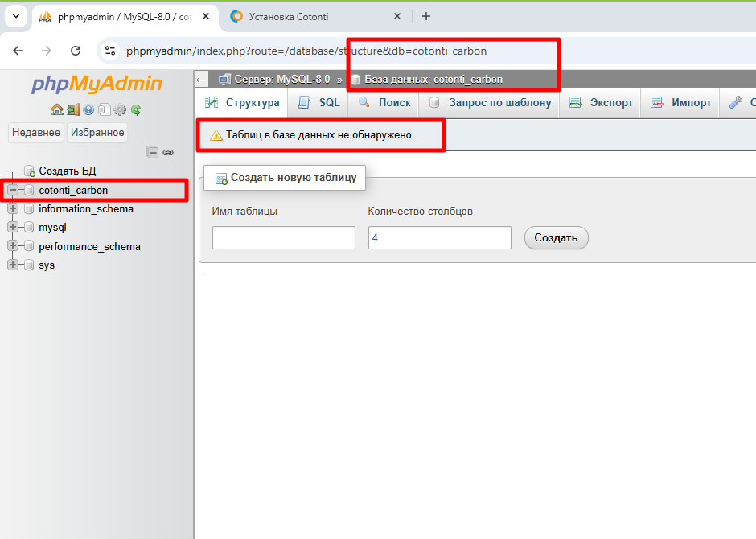The height and width of the screenshot is (539, 756).
Task: Reload the page with browser refresh icon
Action: (76, 51)
